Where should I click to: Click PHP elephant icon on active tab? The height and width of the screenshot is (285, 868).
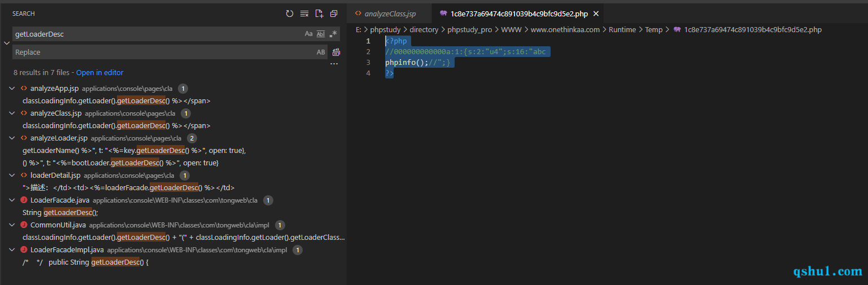pyautogui.click(x=443, y=14)
